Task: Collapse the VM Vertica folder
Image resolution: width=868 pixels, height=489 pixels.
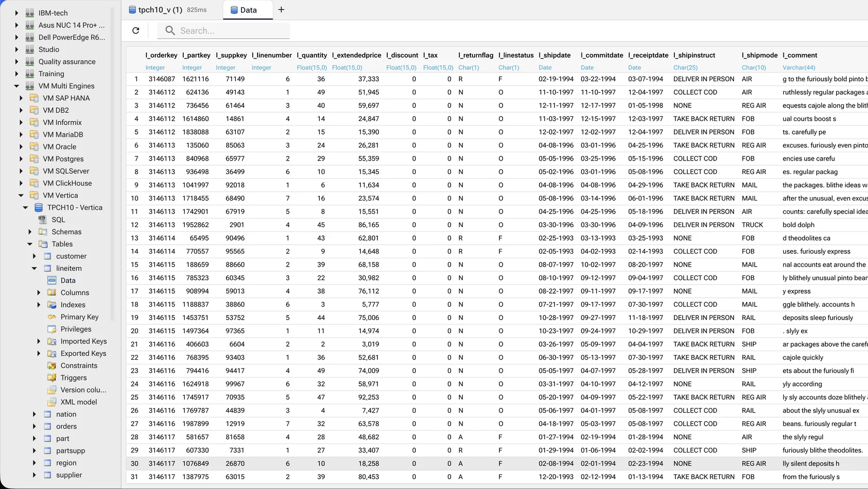Action: (x=21, y=195)
